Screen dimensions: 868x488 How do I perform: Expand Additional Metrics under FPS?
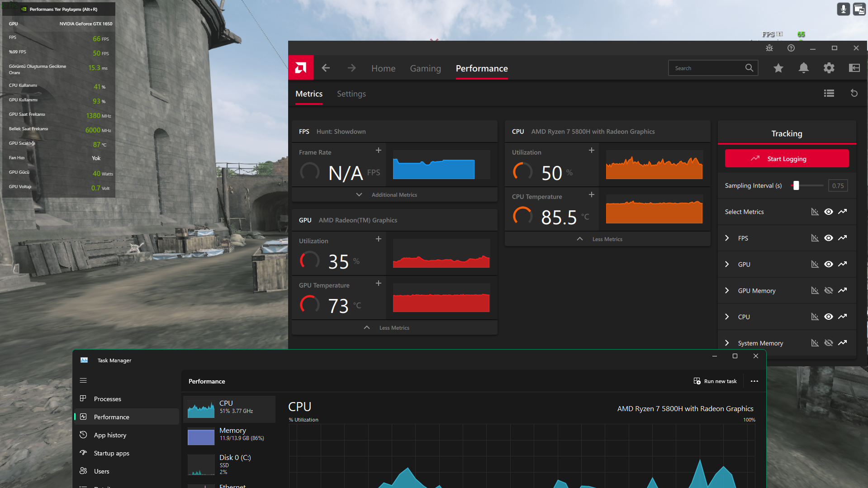[394, 194]
